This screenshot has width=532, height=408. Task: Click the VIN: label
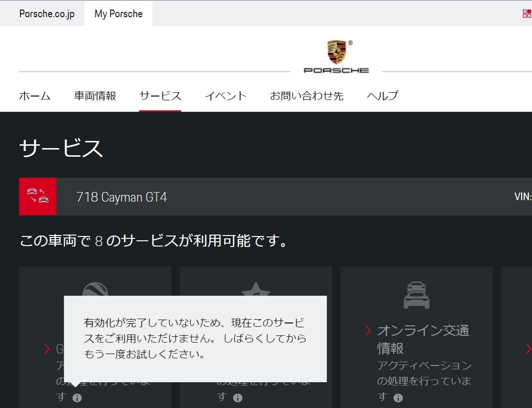(523, 196)
